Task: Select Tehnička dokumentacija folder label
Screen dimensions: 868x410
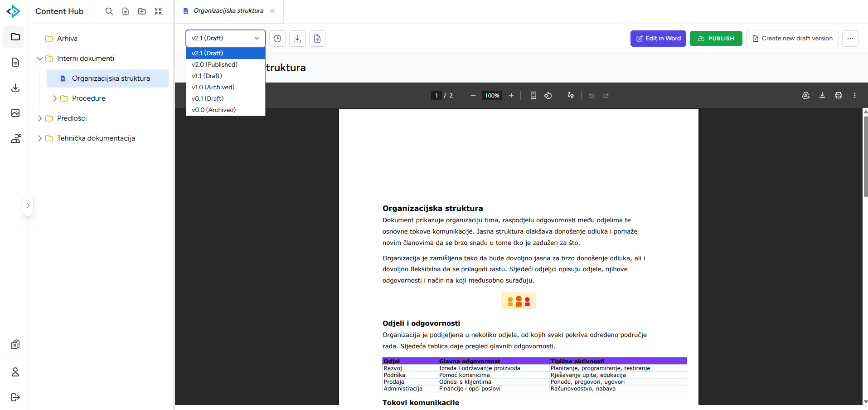Action: 96,138
